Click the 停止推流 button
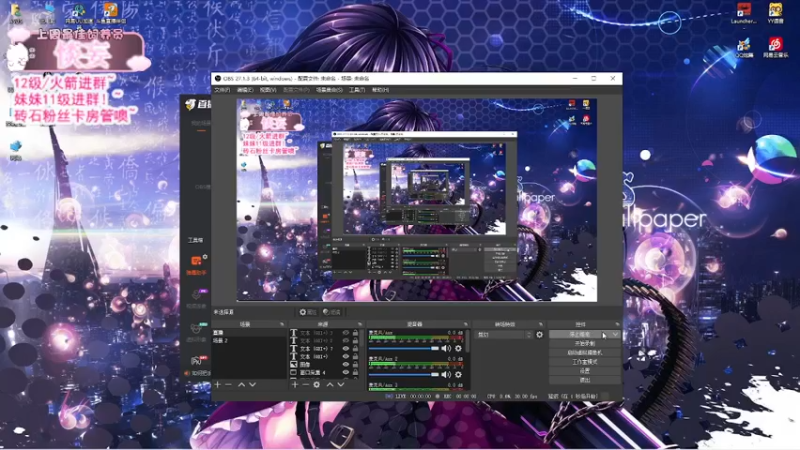The width and height of the screenshot is (800, 450). click(580, 335)
